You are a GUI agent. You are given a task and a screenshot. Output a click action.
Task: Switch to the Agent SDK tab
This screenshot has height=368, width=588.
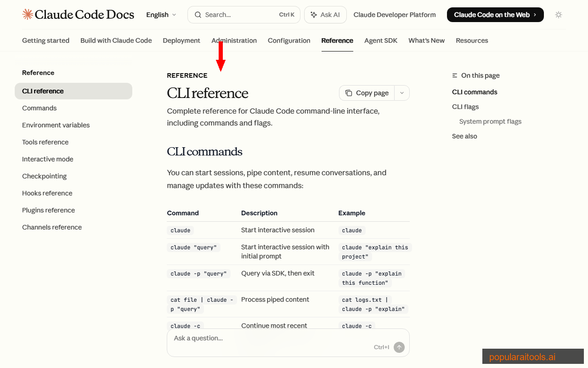[381, 40]
